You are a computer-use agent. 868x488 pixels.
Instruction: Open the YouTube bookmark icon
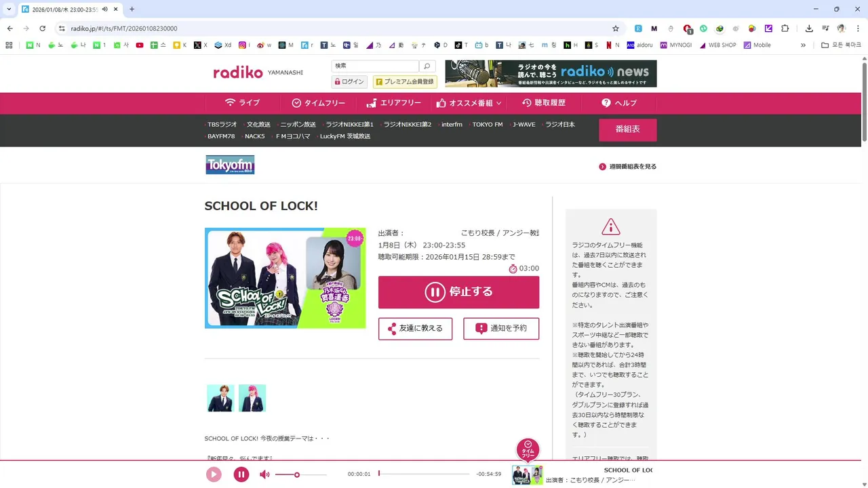point(140,45)
